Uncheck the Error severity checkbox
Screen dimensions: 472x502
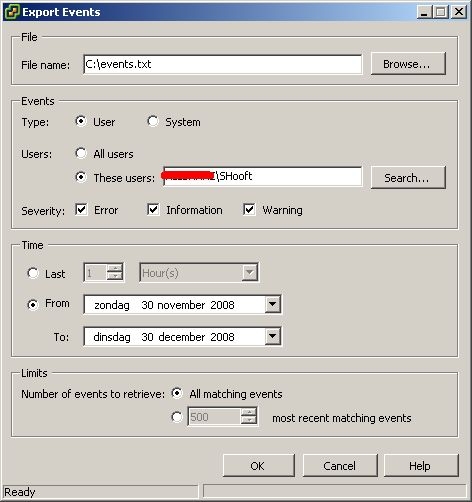(x=81, y=210)
